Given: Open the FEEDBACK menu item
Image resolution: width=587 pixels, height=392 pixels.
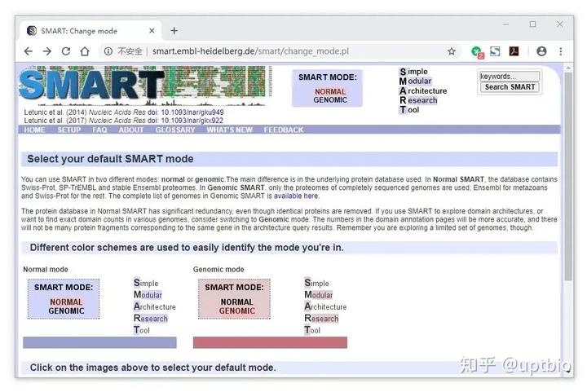Looking at the screenshot, I should pyautogui.click(x=284, y=130).
